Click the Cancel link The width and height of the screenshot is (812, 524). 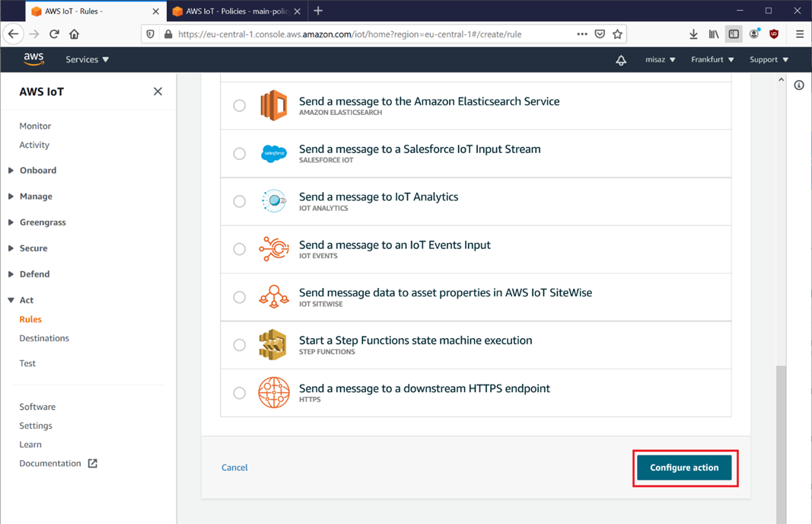pyautogui.click(x=234, y=468)
